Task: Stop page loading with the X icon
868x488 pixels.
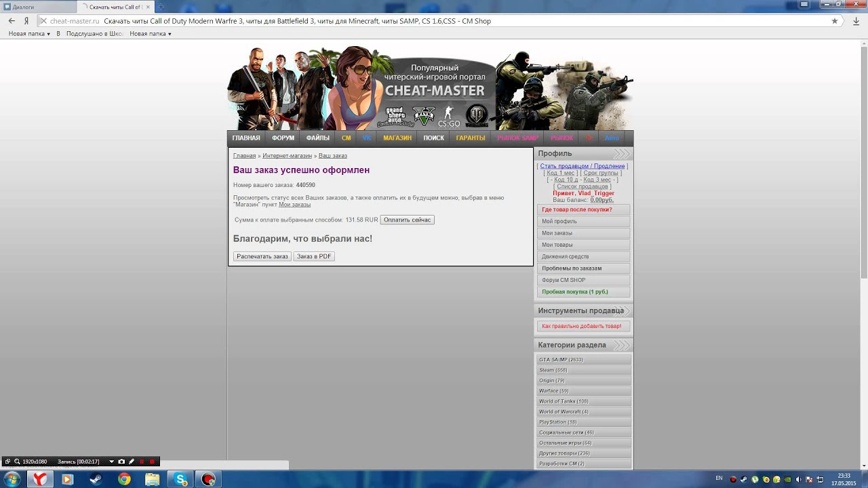Action: click(43, 21)
